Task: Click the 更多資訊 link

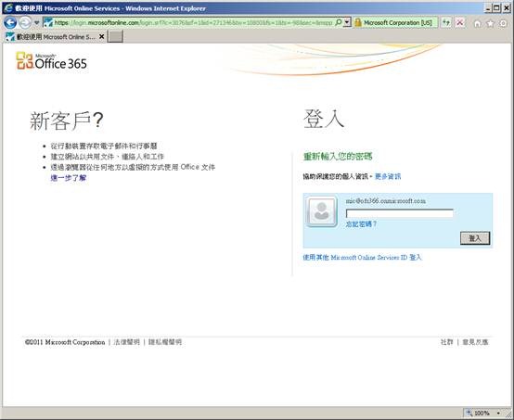Action: tap(388, 176)
